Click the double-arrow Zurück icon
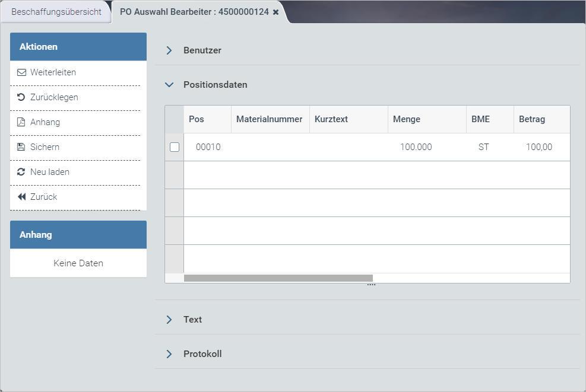586x392 pixels. coord(22,197)
